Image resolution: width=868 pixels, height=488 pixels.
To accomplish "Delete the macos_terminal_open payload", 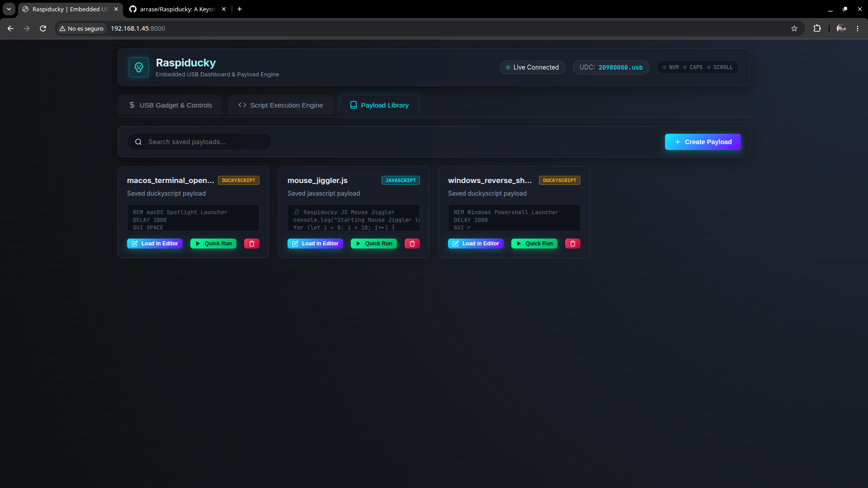I will (252, 244).
